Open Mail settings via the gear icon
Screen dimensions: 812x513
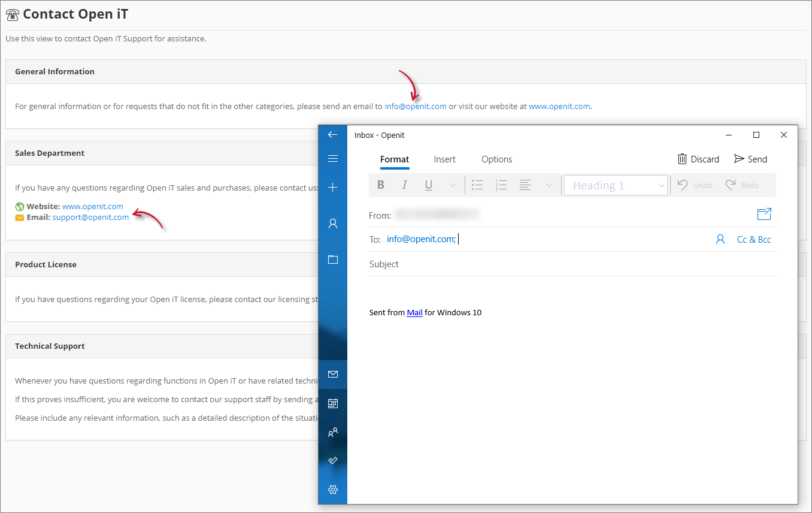[332, 489]
